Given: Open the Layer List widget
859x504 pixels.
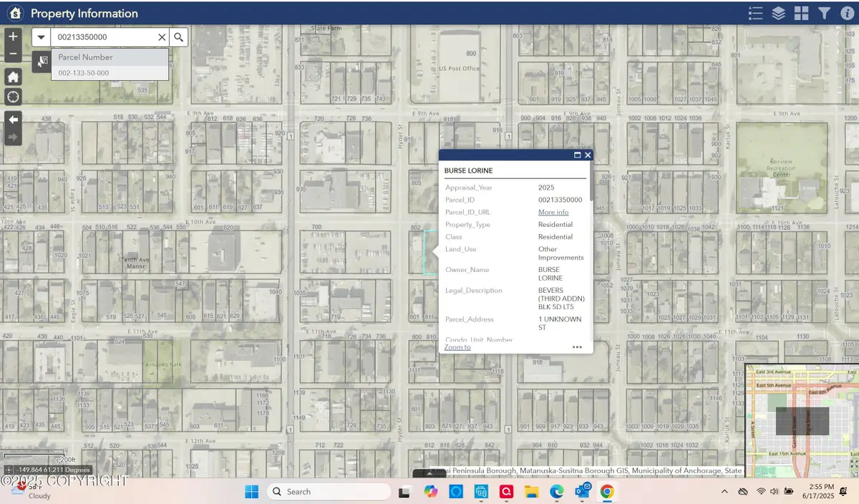Looking at the screenshot, I should (x=778, y=13).
